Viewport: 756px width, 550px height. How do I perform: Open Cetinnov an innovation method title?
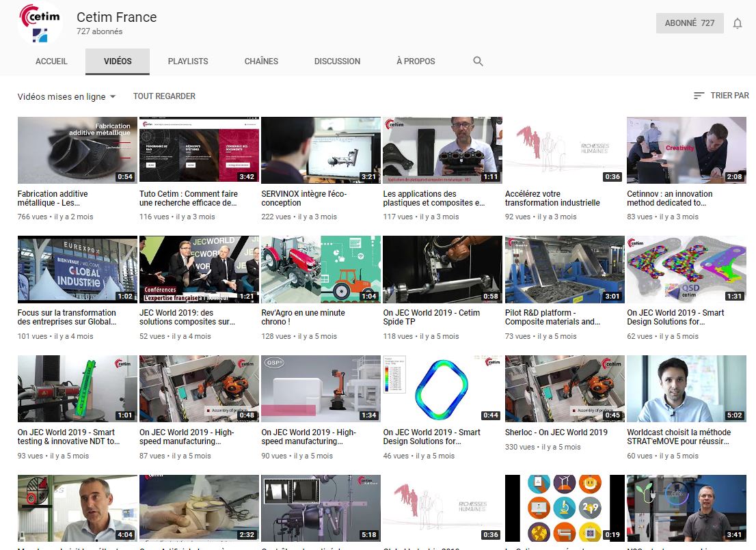(670, 198)
